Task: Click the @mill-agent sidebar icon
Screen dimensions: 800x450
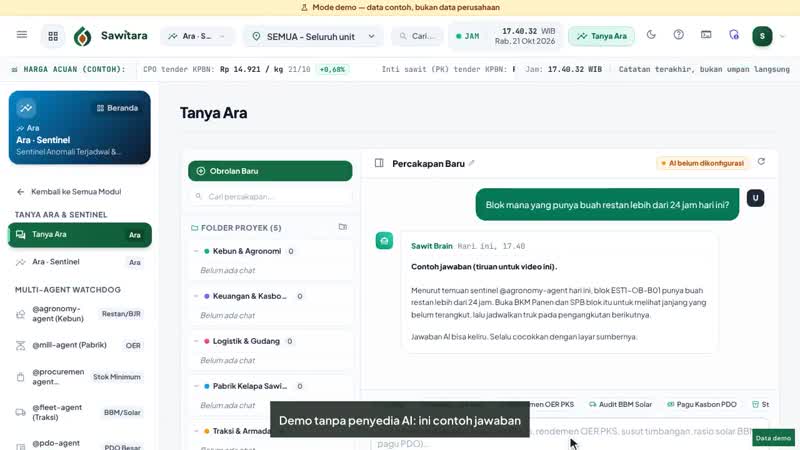Action: (20, 345)
